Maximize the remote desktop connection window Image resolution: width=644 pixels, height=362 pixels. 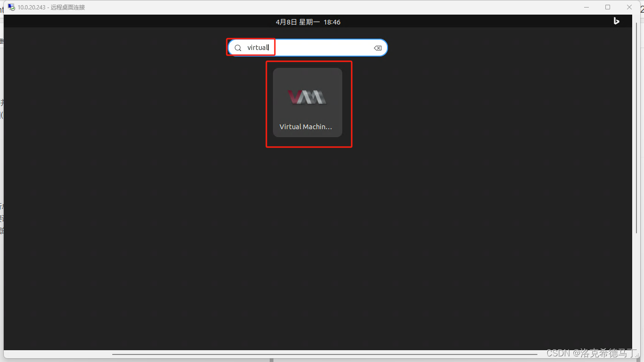tap(608, 7)
